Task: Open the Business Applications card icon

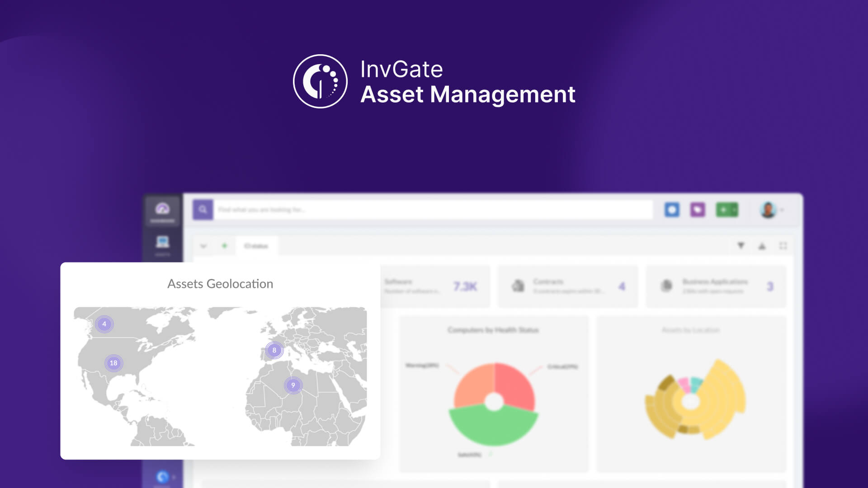Action: 666,286
